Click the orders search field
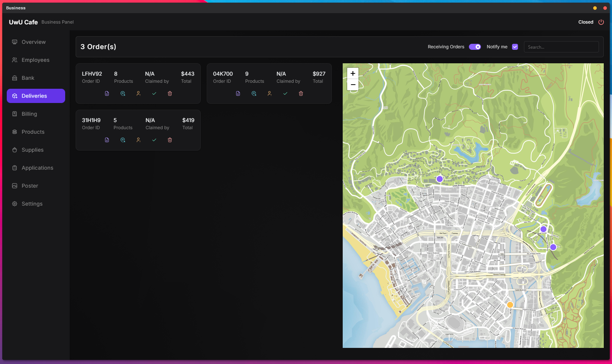The height and width of the screenshot is (364, 612). click(x=561, y=47)
